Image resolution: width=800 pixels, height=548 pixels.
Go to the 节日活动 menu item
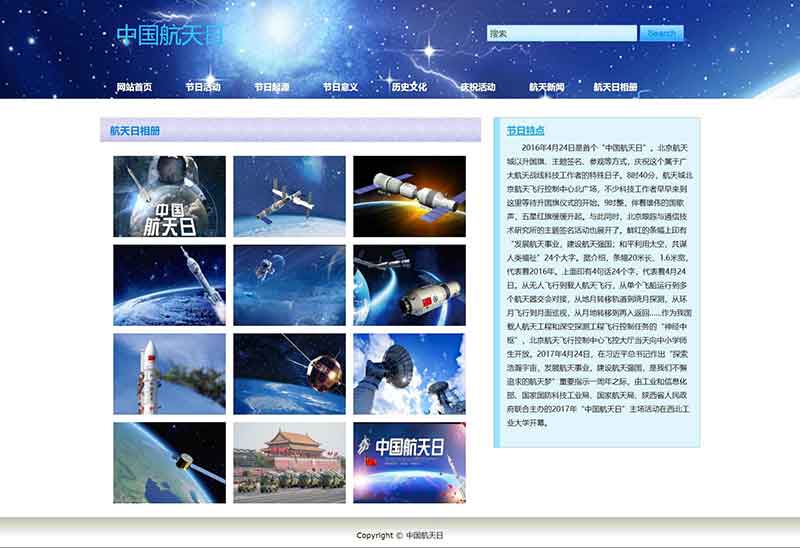coord(203,87)
